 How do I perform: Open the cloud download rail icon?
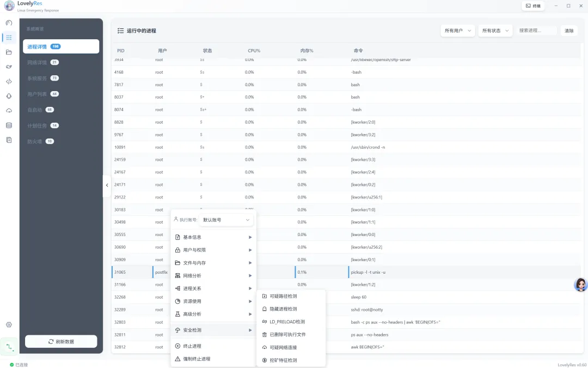tap(9, 111)
